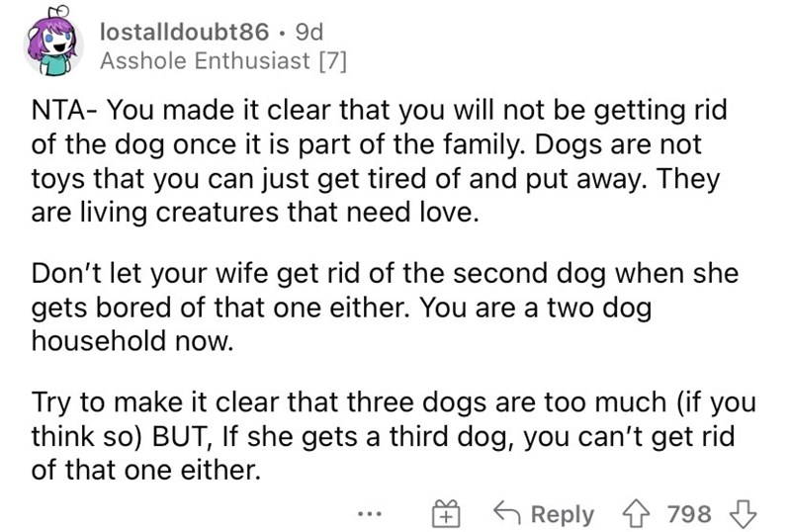Viewport: 791px width, 532px height.
Task: Open the three-dot more options menu
Action: pyautogui.click(x=383, y=512)
